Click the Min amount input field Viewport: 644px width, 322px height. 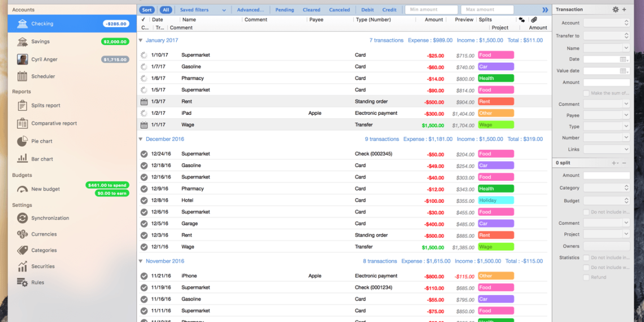[431, 10]
